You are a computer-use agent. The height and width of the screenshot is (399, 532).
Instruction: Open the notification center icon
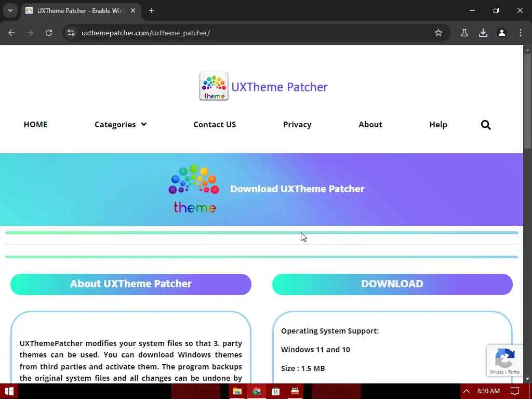click(515, 392)
